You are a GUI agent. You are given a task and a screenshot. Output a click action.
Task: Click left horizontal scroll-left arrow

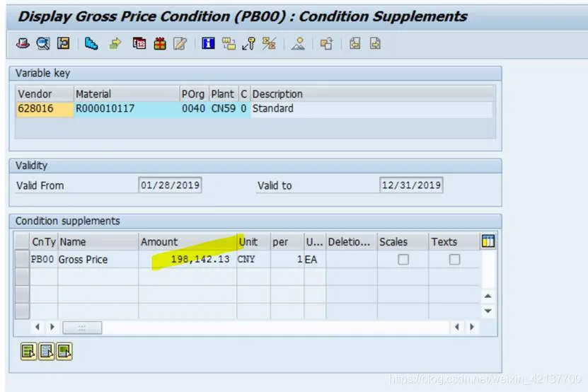click(37, 327)
